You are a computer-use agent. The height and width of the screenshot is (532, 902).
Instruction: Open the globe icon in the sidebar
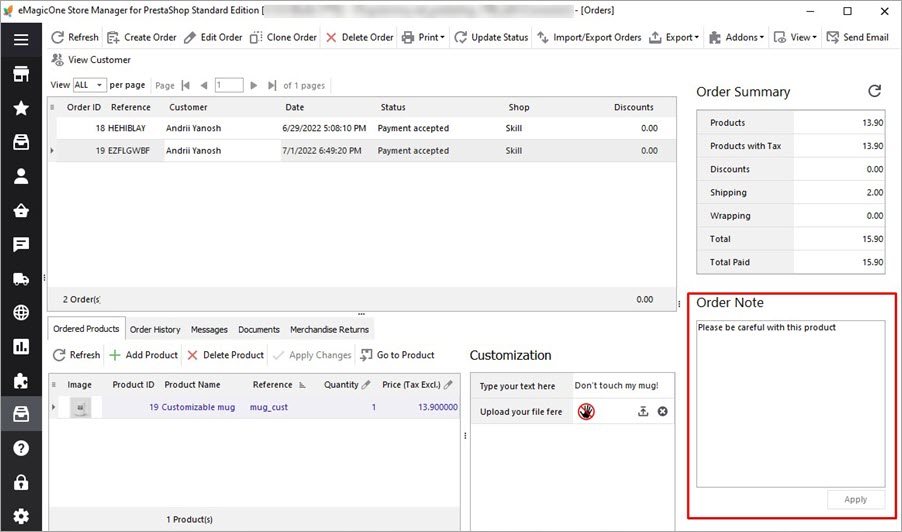21,312
